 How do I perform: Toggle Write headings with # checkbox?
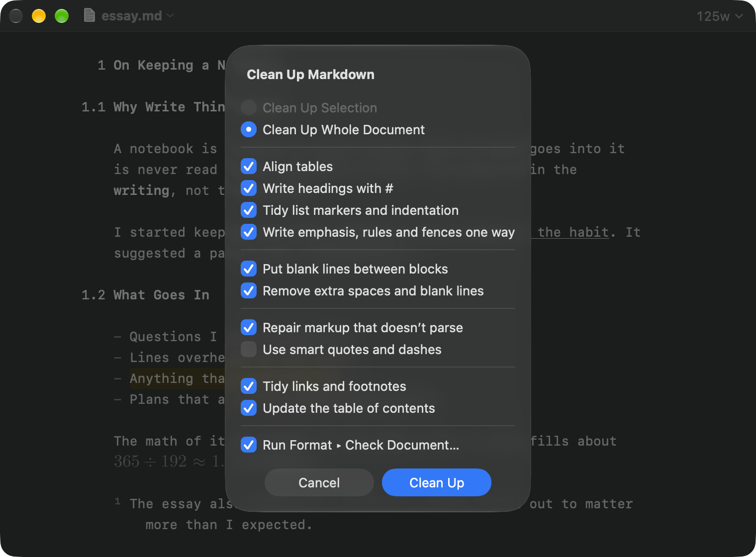249,188
